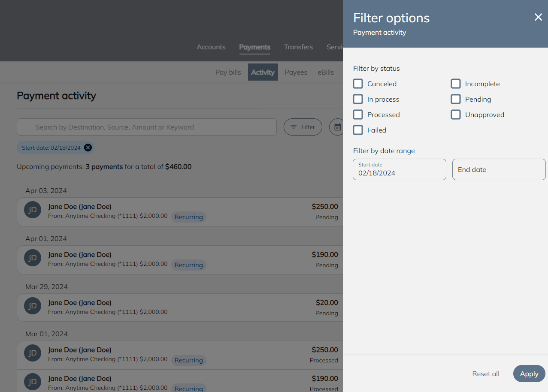Apply the selected filters
Image resolution: width=548 pixels, height=392 pixels.
529,374
